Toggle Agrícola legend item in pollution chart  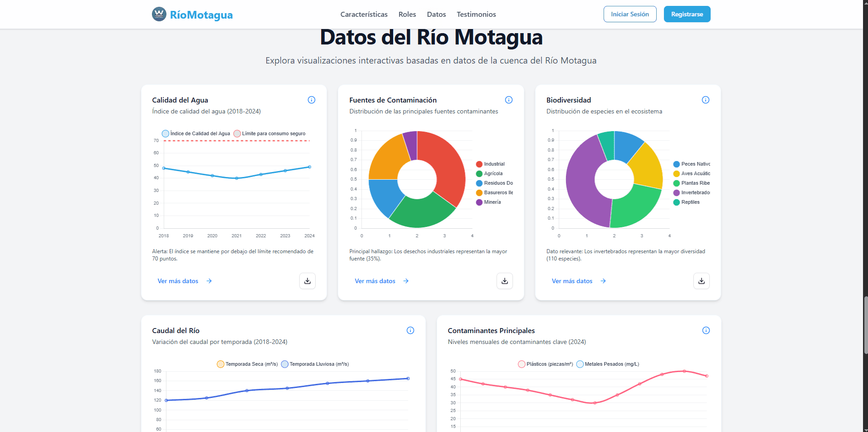point(489,174)
